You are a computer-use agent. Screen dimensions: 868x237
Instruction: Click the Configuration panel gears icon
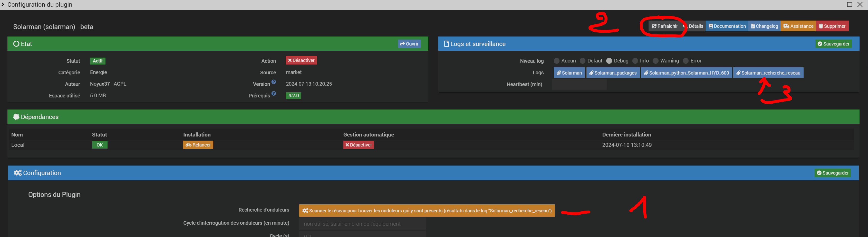[17, 173]
